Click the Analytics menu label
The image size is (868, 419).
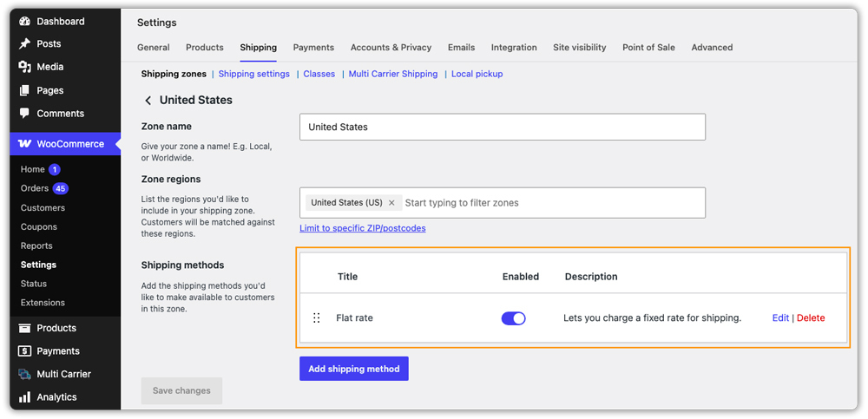click(x=56, y=397)
